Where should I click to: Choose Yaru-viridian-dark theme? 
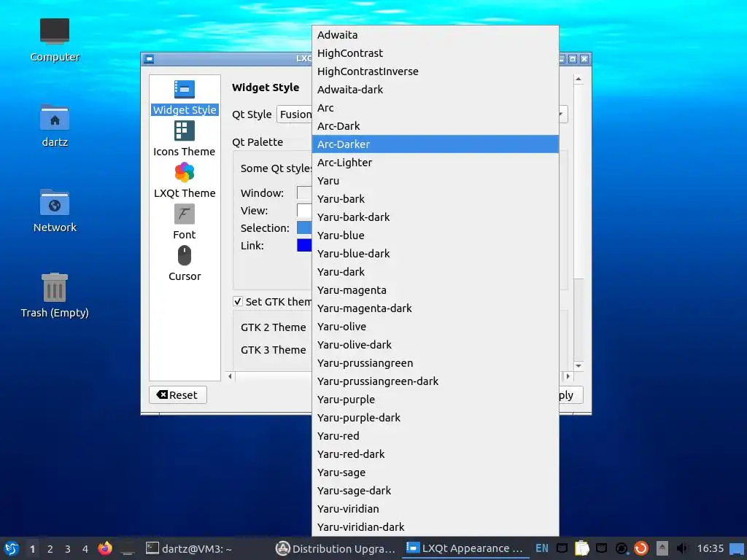435,527
